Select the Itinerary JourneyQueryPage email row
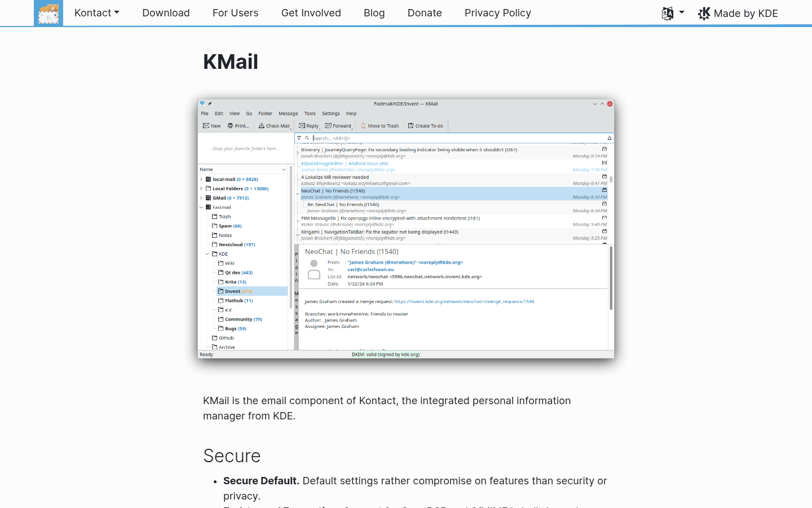Screen dimensions: 812x508 pos(454,153)
